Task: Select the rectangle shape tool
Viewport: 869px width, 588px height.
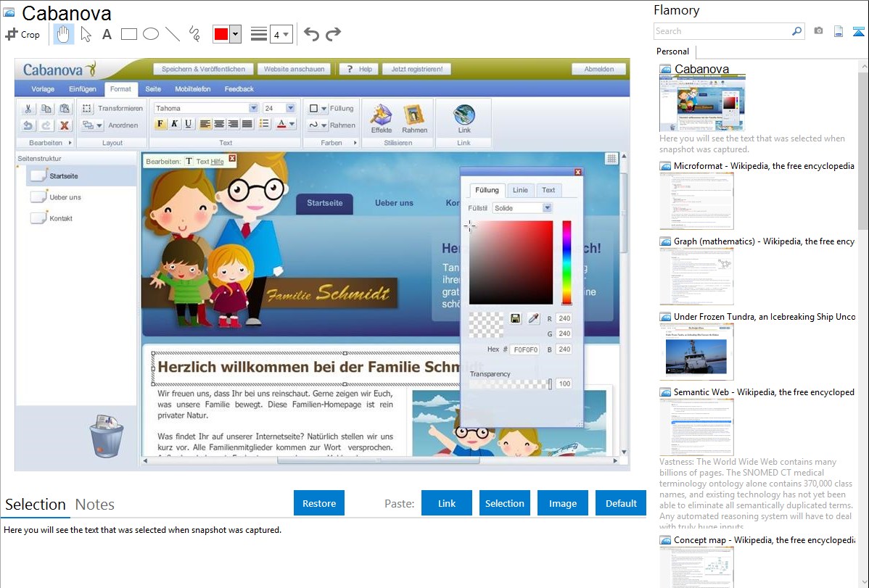Action: tap(128, 34)
